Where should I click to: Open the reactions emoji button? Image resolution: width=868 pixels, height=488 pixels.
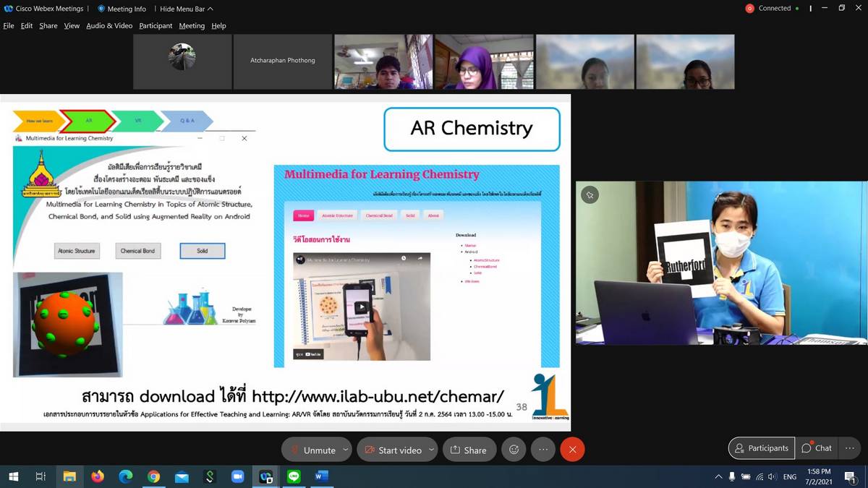(514, 450)
